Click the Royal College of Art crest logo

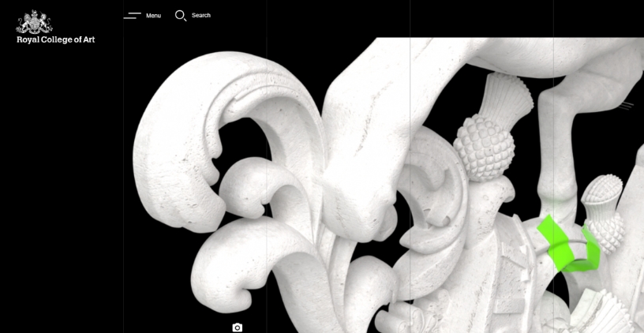tap(34, 22)
